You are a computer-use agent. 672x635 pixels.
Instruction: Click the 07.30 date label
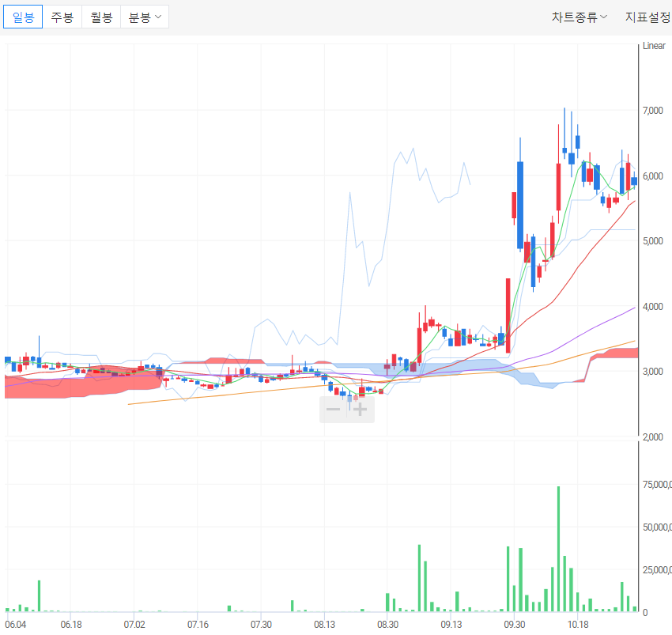262,624
